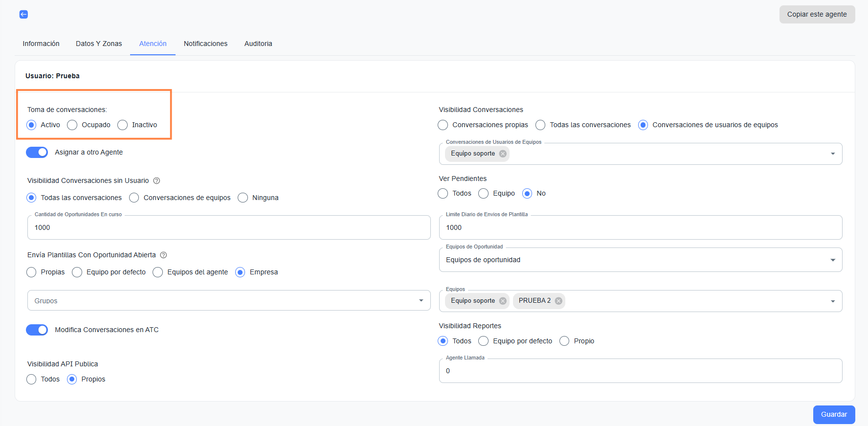
Task: Click help icon next to Envía Plantillas label
Action: tap(163, 255)
